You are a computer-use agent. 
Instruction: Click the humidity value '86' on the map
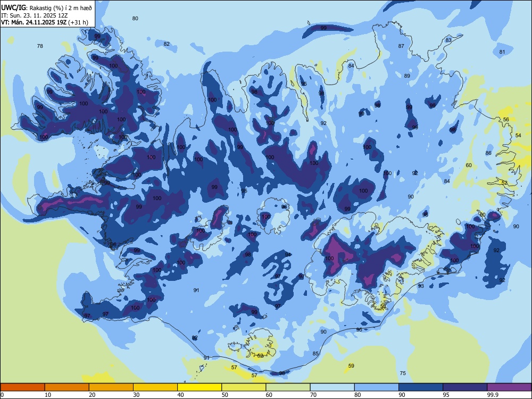click(488, 153)
